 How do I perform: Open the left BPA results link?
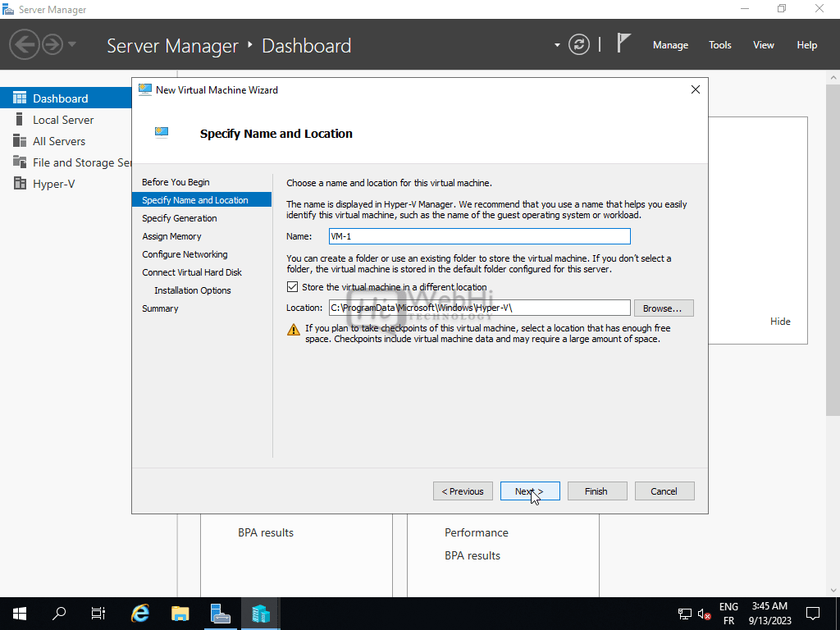click(266, 532)
